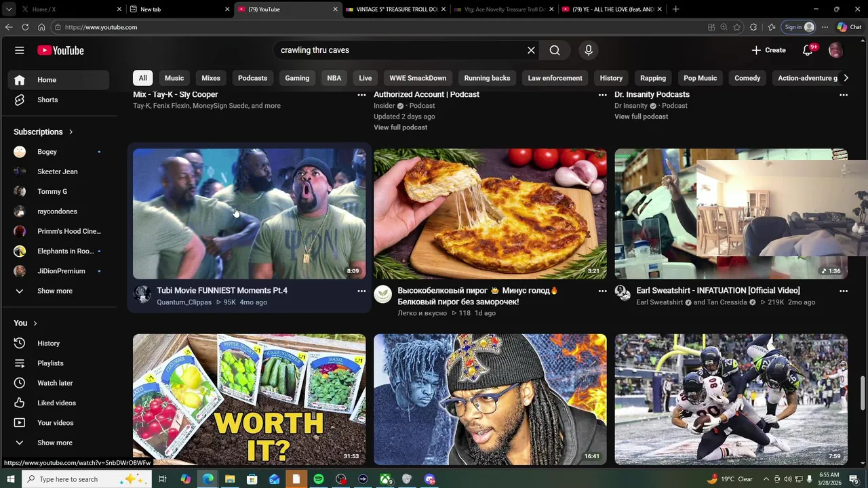The height and width of the screenshot is (488, 868).
Task: Open the Copilot Chat button in browser
Action: coord(849,27)
